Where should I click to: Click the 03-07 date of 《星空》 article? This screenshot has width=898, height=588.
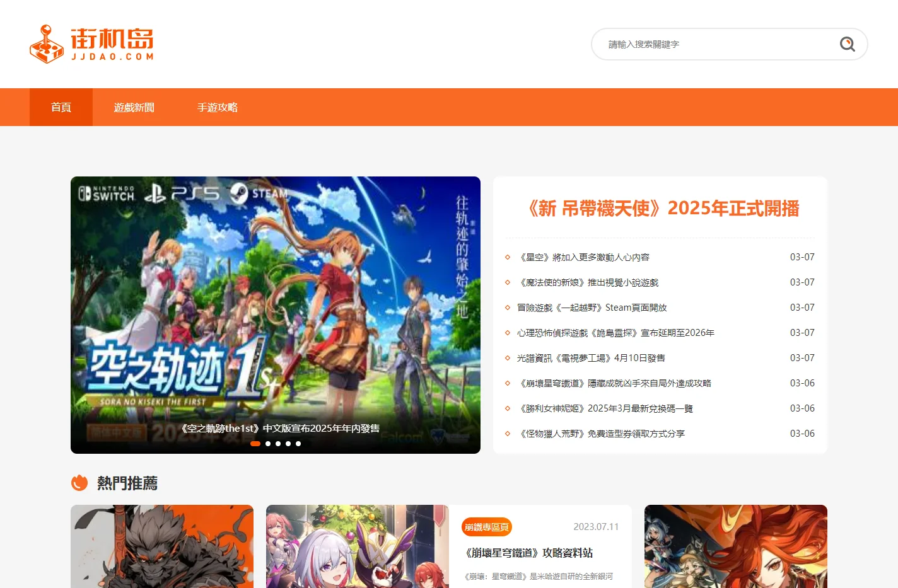pos(802,257)
